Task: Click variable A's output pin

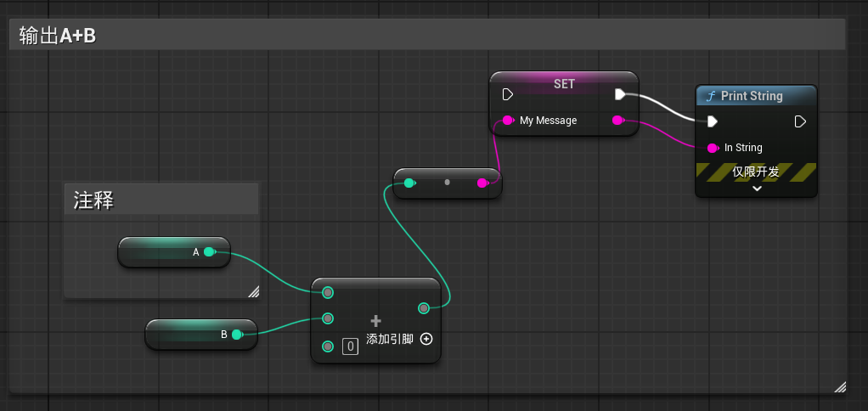Action: [x=209, y=251]
